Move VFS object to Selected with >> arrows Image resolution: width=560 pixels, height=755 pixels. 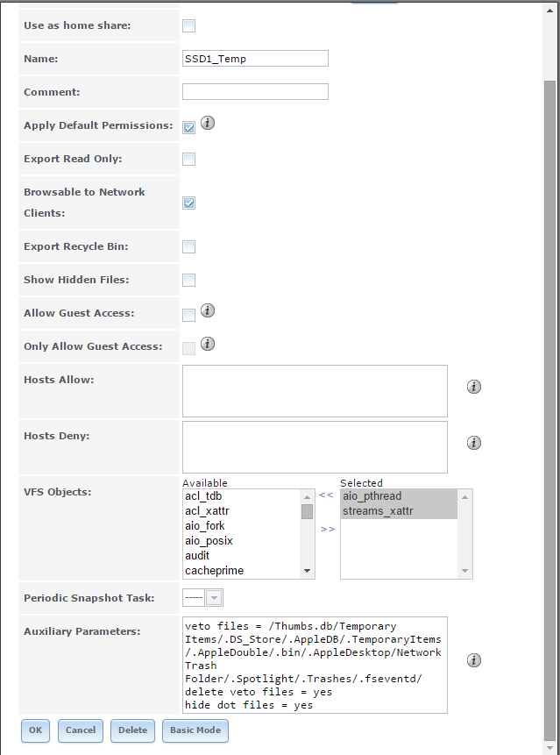click(x=328, y=529)
